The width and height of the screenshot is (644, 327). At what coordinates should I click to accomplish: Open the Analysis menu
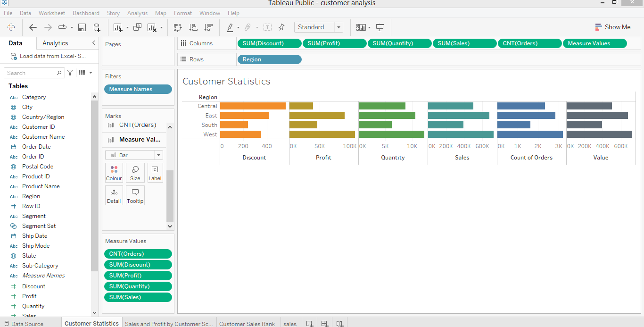(137, 13)
